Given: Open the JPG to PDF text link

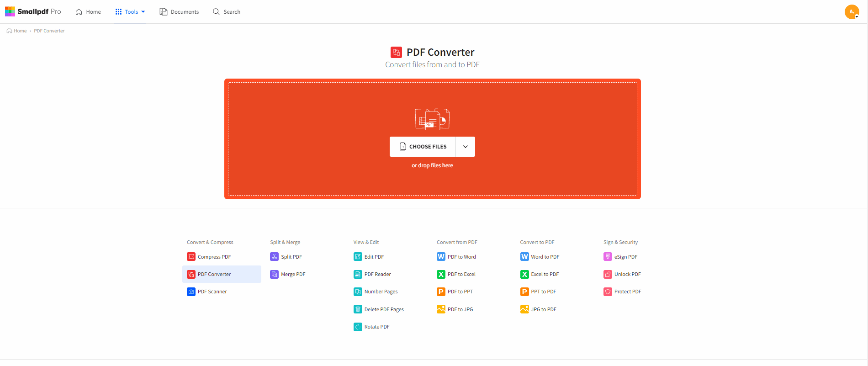Looking at the screenshot, I should pos(544,309).
